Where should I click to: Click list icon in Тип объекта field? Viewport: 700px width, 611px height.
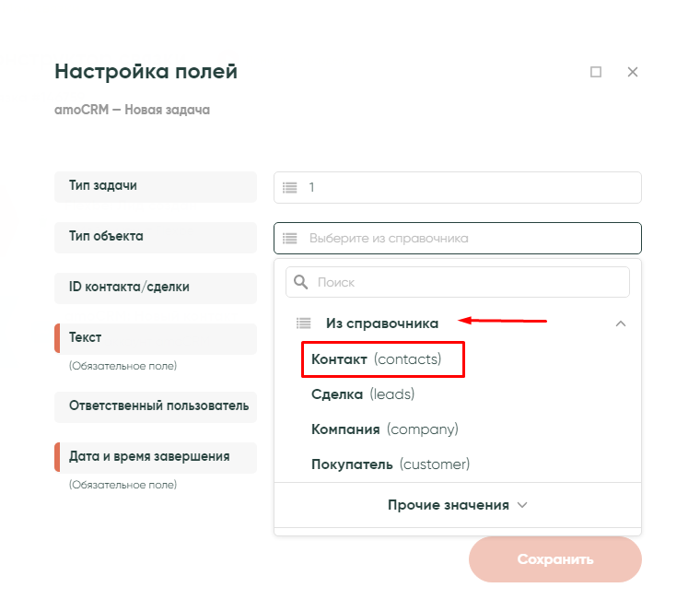[290, 239]
